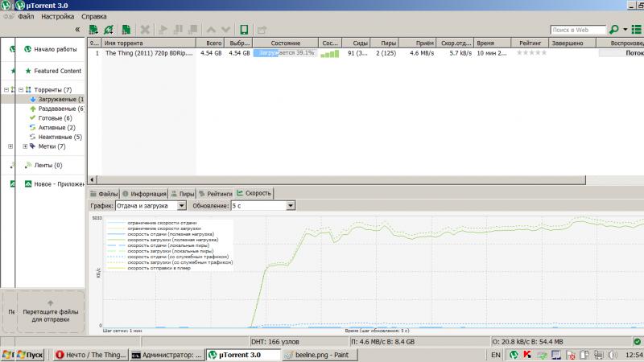Switch to the Файлы tab
The width and height of the screenshot is (644, 362).
pyautogui.click(x=104, y=194)
